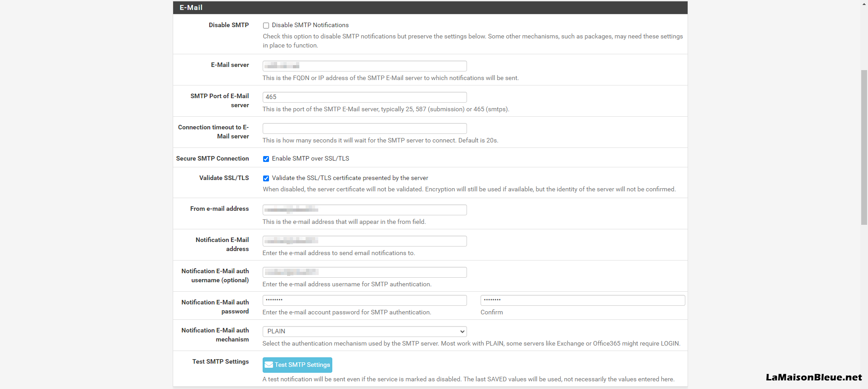Open the PLAIN auth mechanism dropdown
Screen dimensions: 868x389
pyautogui.click(x=364, y=332)
